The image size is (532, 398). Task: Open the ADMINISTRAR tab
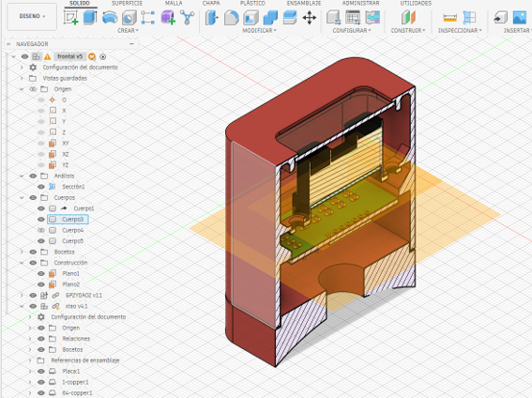(x=360, y=4)
